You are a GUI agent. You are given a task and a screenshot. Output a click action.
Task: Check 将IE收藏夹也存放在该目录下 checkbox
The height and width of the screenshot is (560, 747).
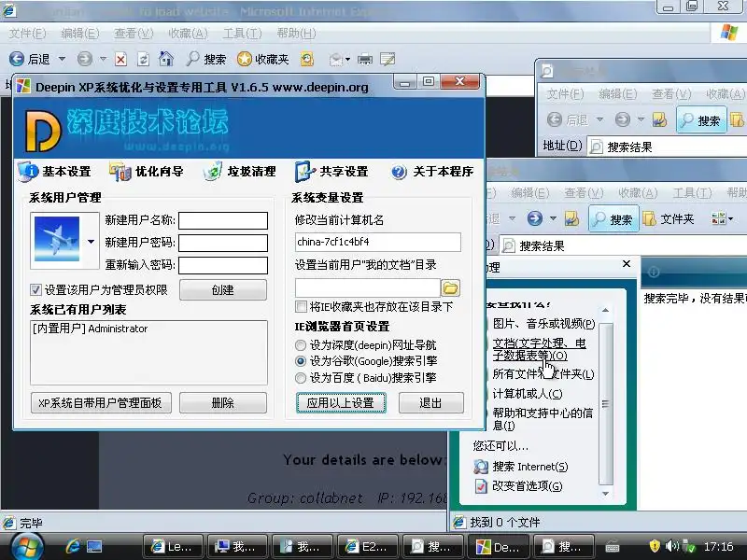[x=301, y=307]
